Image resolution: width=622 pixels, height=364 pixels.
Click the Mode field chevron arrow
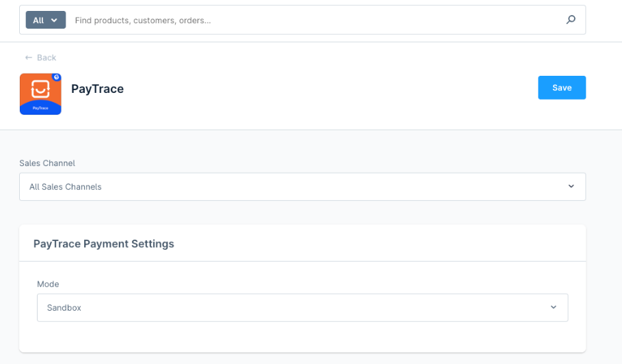coord(553,307)
